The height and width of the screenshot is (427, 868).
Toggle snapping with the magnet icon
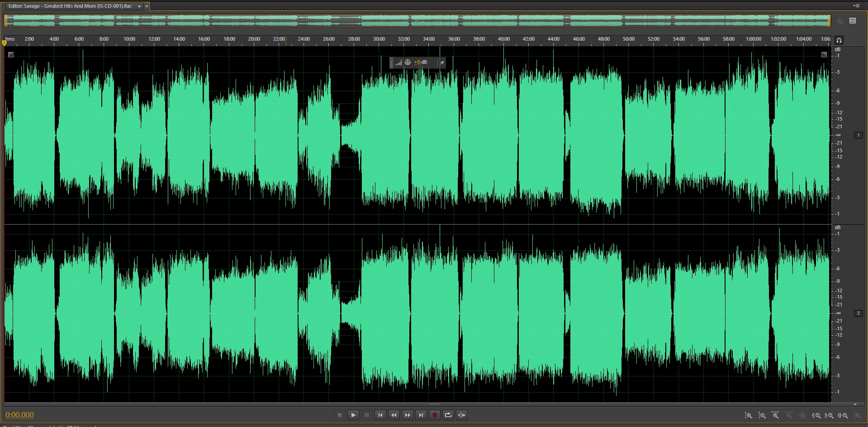pyautogui.click(x=839, y=40)
